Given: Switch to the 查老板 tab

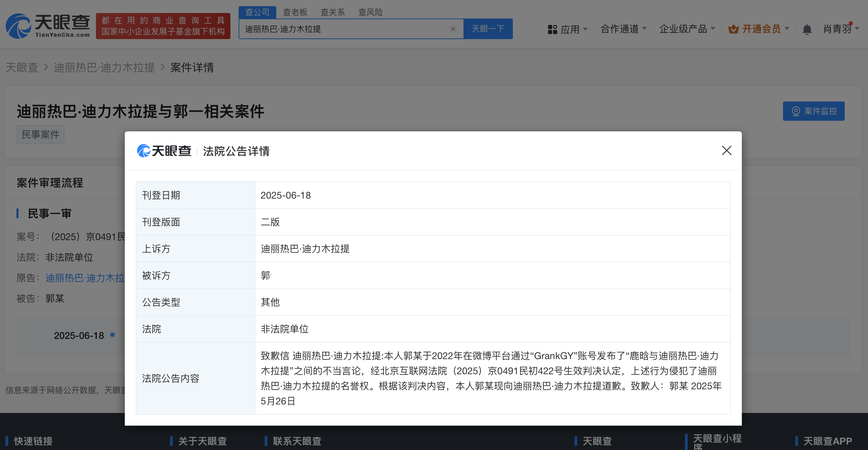Looking at the screenshot, I should [x=295, y=12].
